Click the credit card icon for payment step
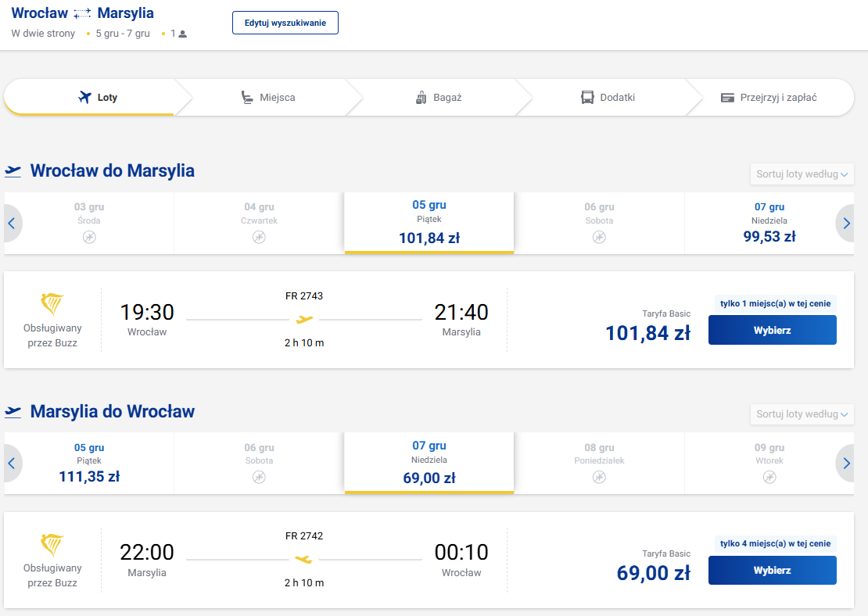The width and height of the screenshot is (868, 616). [x=727, y=98]
